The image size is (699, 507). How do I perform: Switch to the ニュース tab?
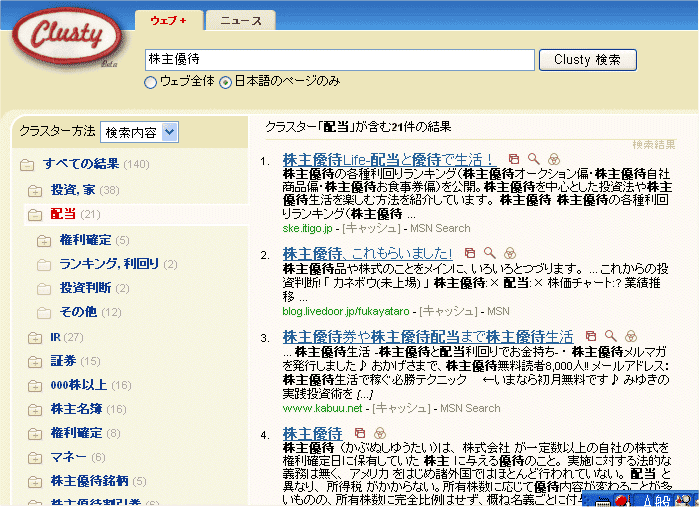pos(241,20)
